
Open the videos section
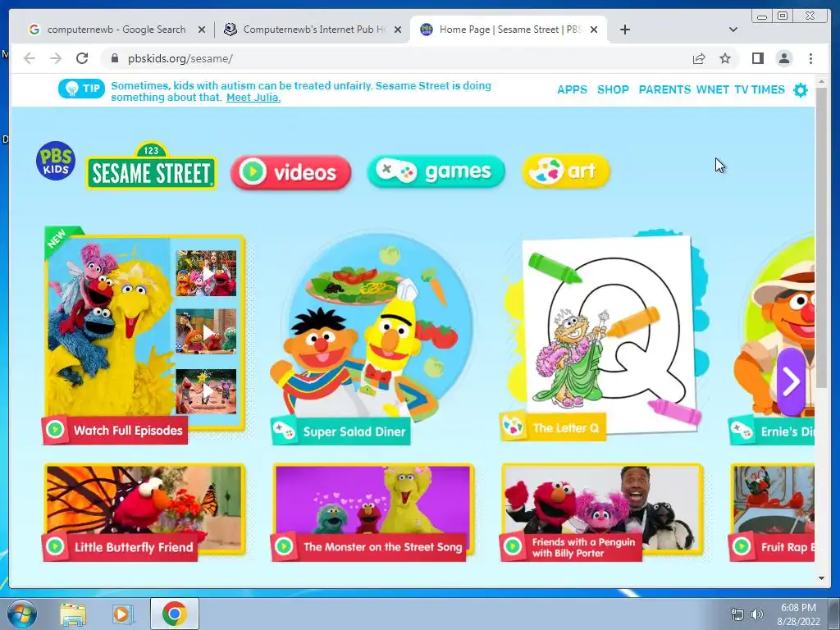[x=291, y=172]
